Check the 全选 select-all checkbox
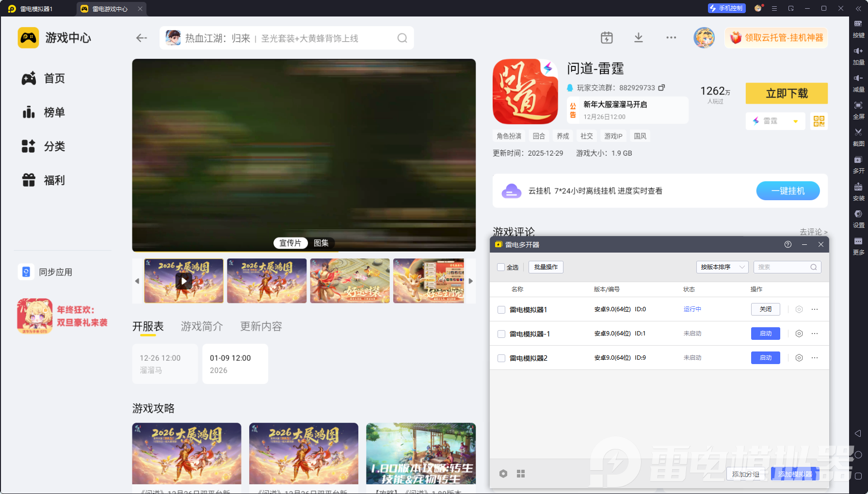The image size is (868, 494). tap(501, 267)
